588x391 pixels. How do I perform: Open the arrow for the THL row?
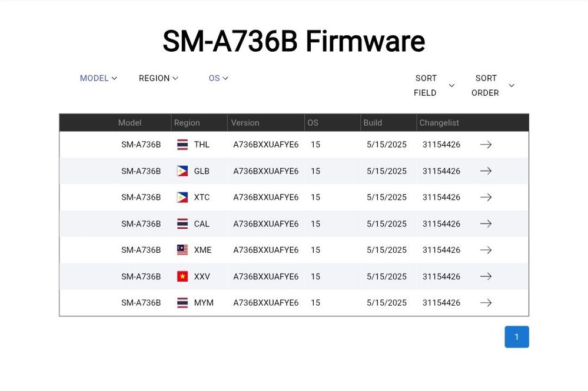tap(486, 145)
